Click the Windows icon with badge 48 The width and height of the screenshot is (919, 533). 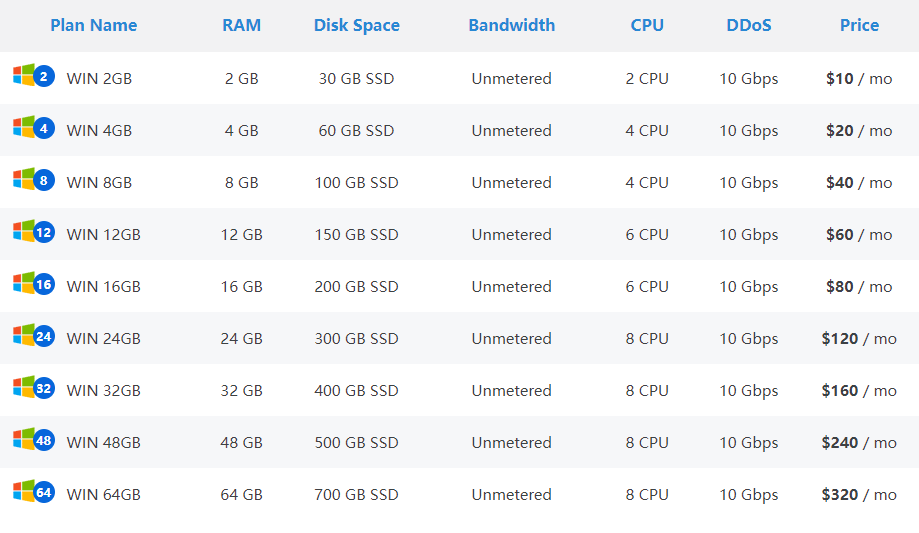pos(32,441)
